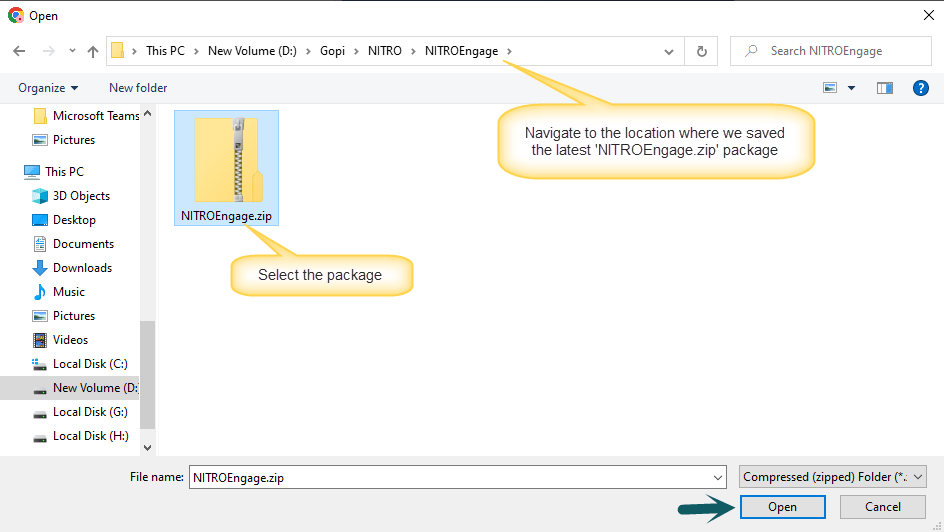Viewport: 944px width, 532px height.
Task: Select New Volume (D:) in sidebar
Action: coord(70,388)
